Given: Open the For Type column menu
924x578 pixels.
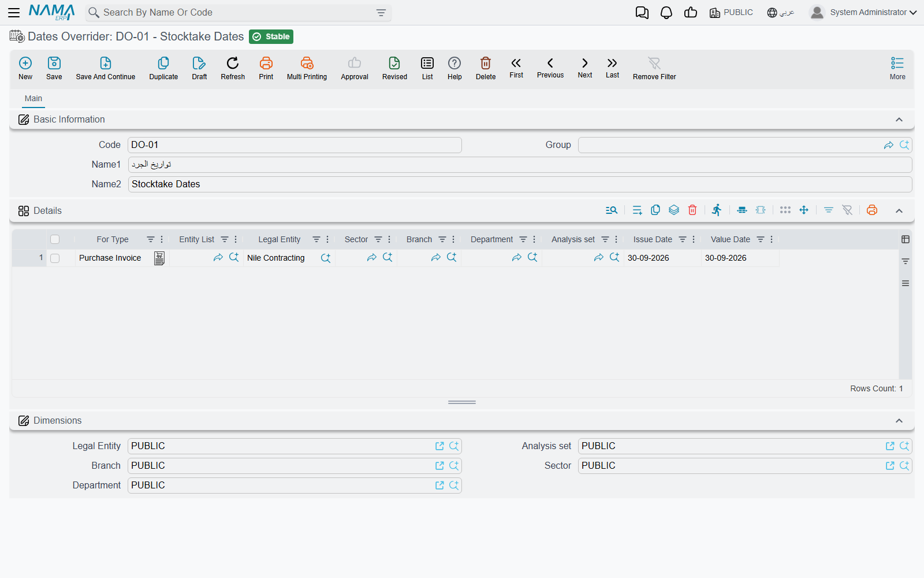Looking at the screenshot, I should click(162, 239).
